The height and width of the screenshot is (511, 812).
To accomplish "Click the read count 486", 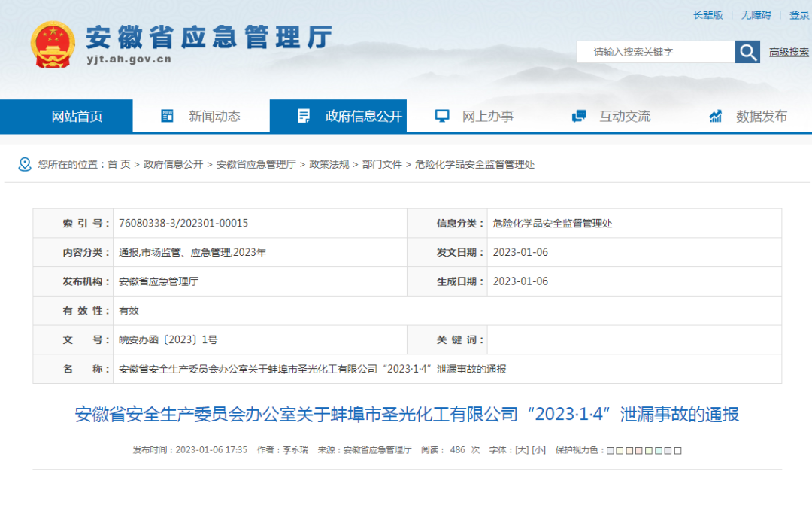I will click(457, 450).
